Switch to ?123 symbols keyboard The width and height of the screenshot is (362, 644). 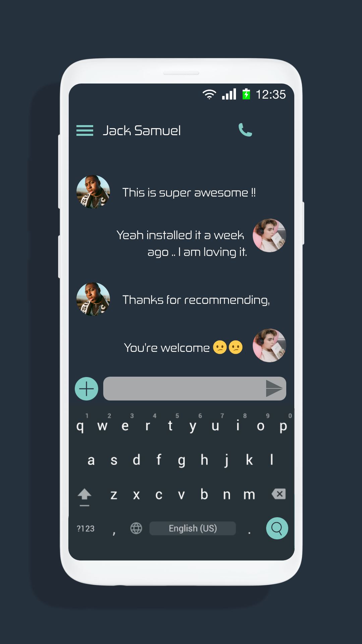coord(85,529)
